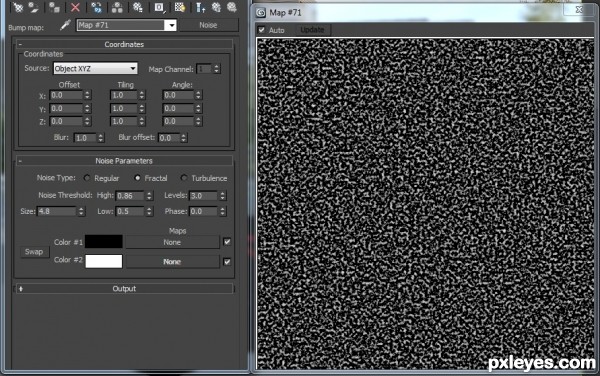The width and height of the screenshot is (600, 376).
Task: Click the red X Reset Map icon
Action: pos(75,7)
